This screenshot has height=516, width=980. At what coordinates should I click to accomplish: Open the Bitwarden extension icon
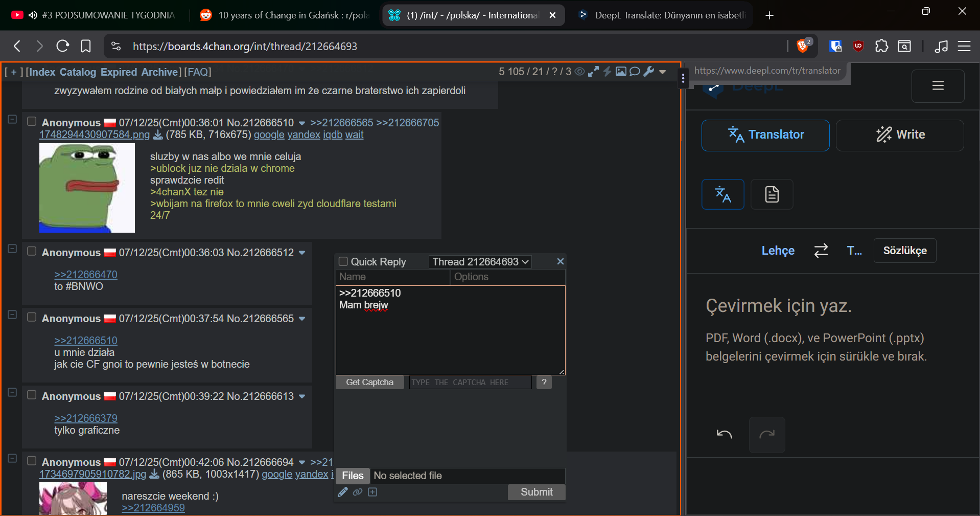[x=835, y=47]
